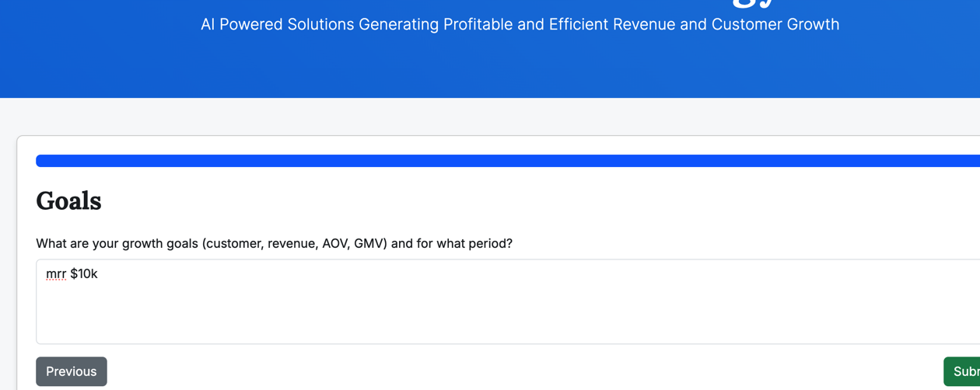Click the growth goals question label

[x=274, y=244]
